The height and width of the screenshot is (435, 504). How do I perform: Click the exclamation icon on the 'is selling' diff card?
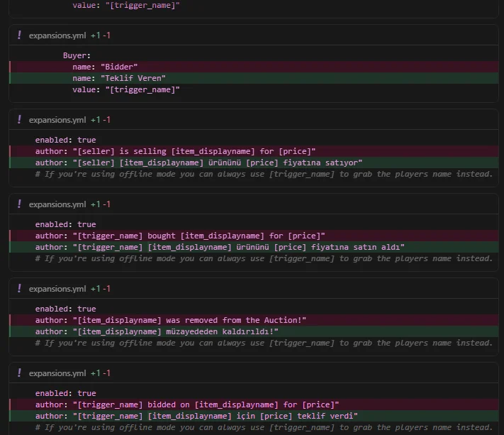[19, 119]
